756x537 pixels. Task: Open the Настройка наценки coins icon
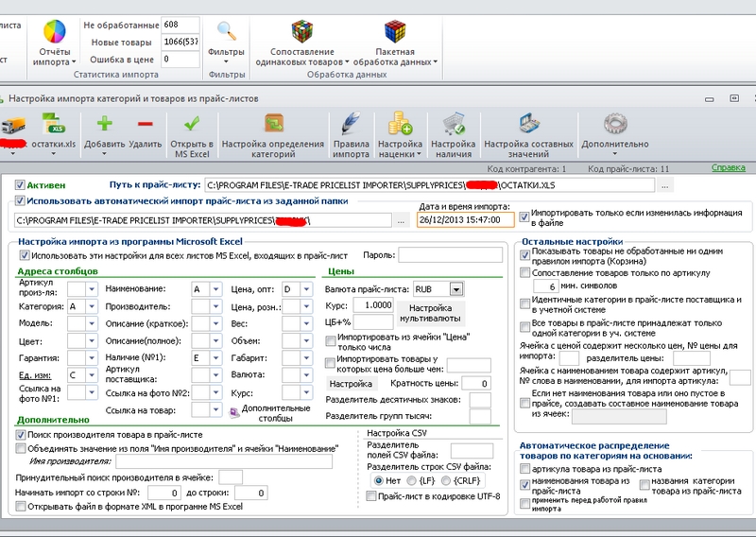[400, 124]
